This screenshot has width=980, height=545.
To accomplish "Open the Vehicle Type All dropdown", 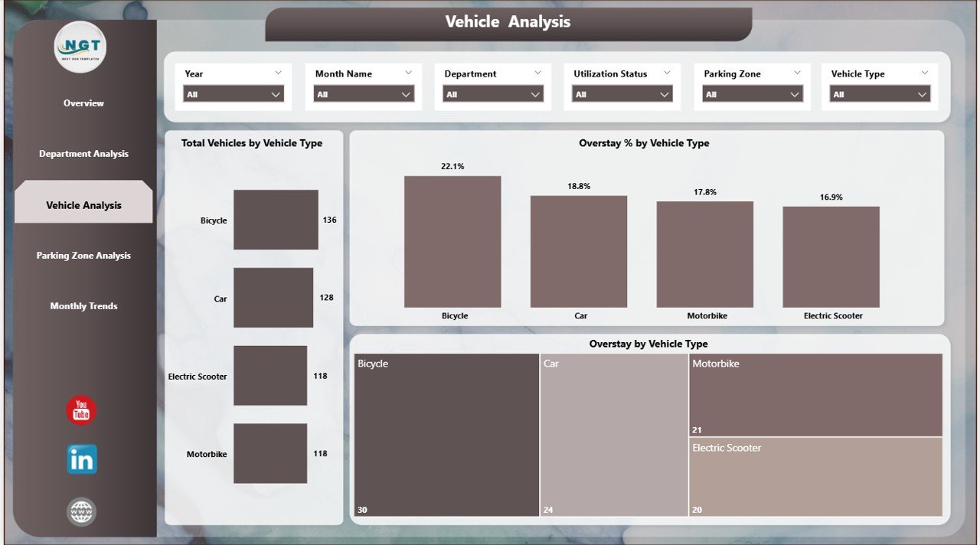I will pos(880,94).
